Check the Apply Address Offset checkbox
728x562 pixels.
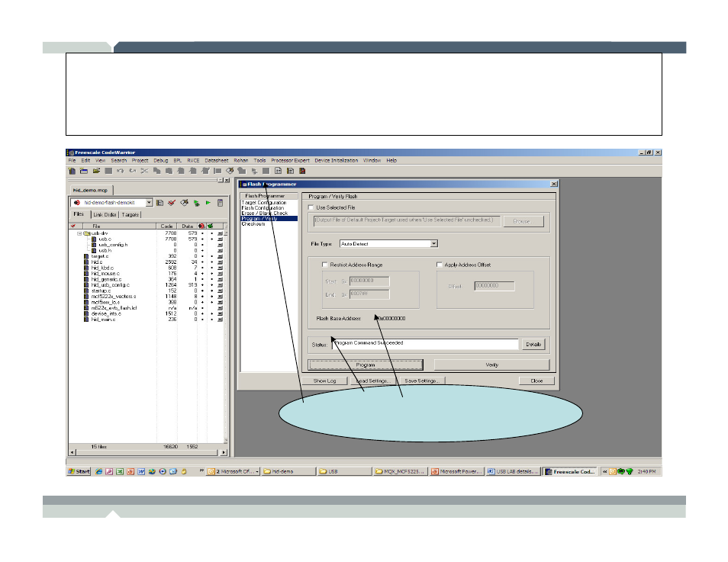coord(440,265)
